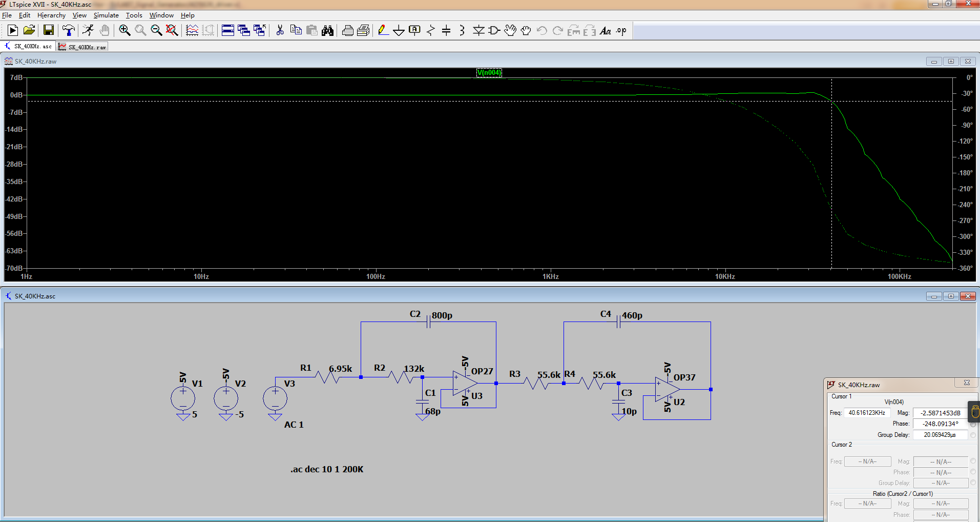
Task: Click the Run simulation icon
Action: click(x=13, y=31)
